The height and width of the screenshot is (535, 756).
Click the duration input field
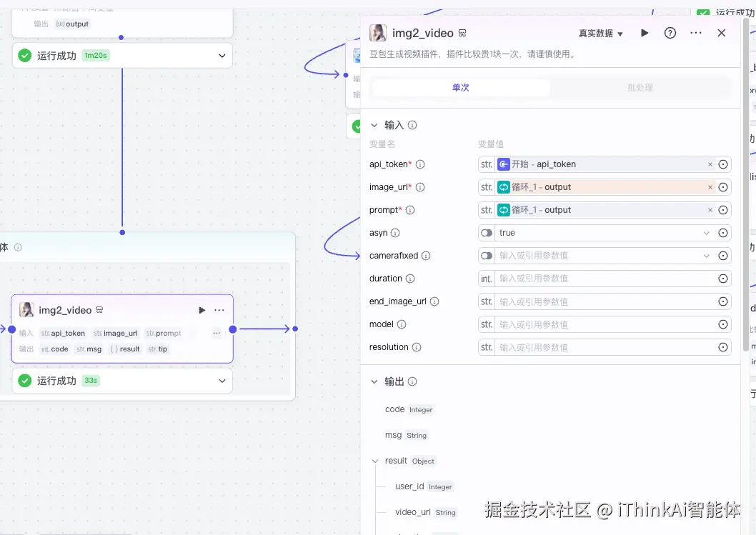pyautogui.click(x=607, y=278)
